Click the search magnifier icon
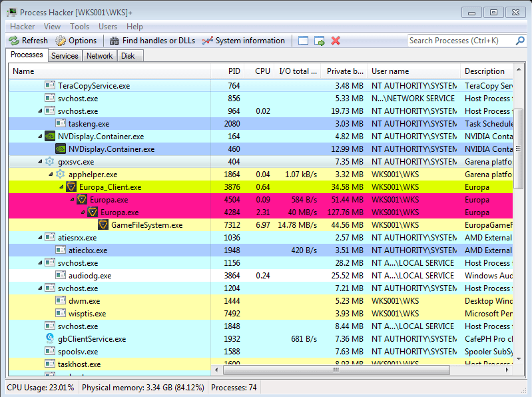532x397 pixels. coord(520,41)
